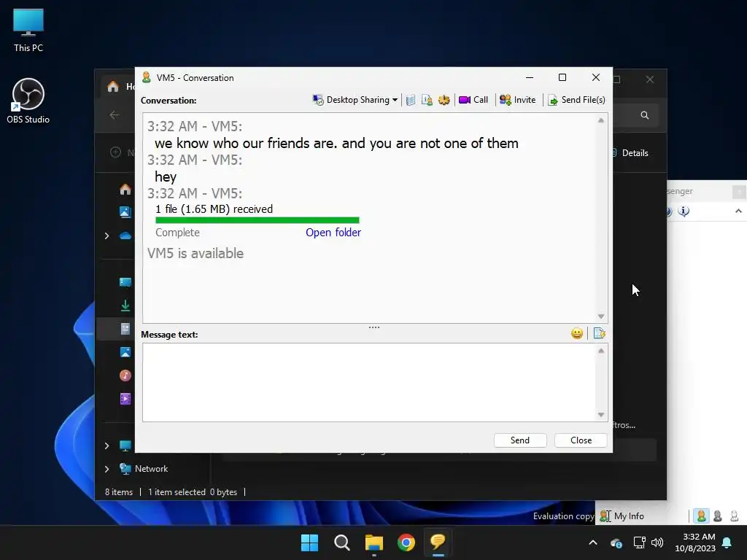
Task: Click the conversation window title icon
Action: tap(146, 77)
